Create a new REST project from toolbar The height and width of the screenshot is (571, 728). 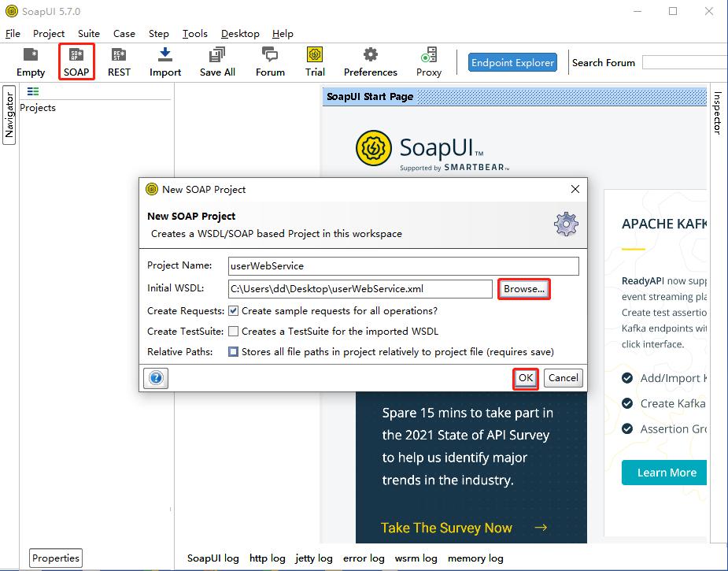point(119,62)
